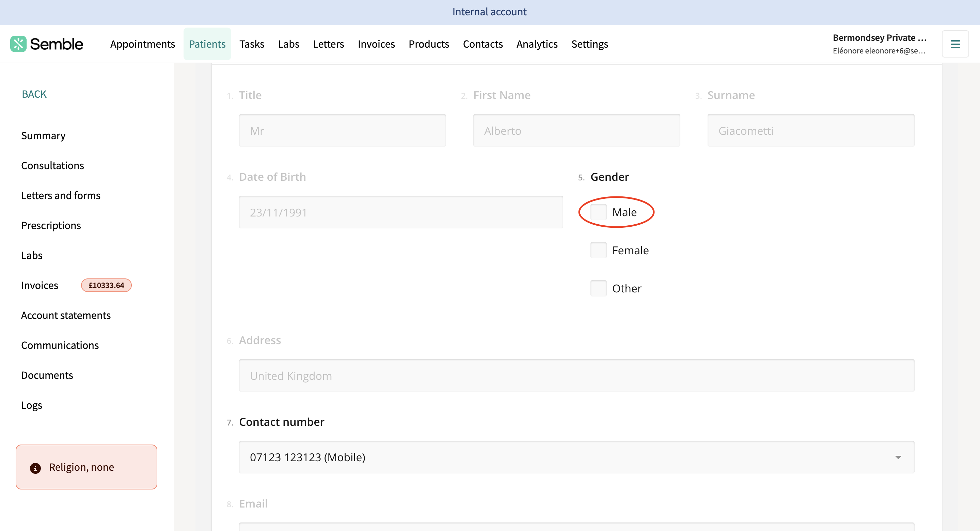Open the Patients tab
Image resolution: width=980 pixels, height=531 pixels.
click(207, 44)
